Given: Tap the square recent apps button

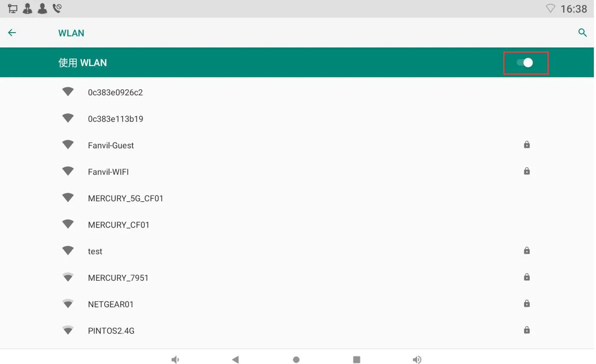Looking at the screenshot, I should [x=356, y=359].
